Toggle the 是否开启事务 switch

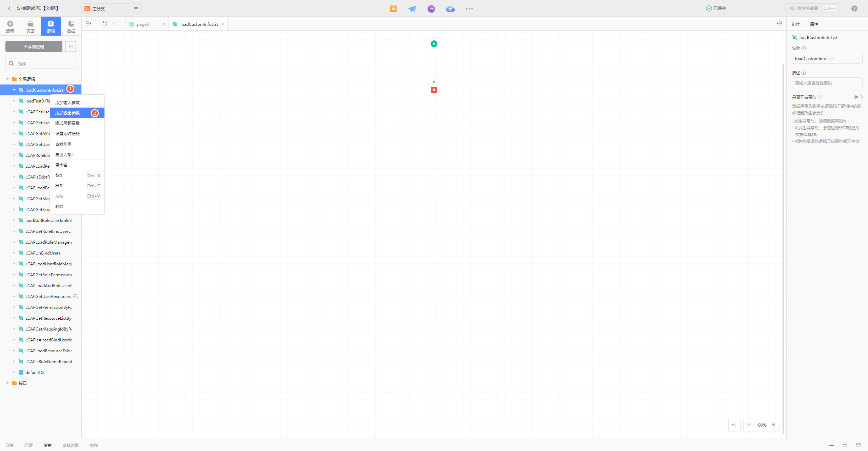[x=858, y=97]
